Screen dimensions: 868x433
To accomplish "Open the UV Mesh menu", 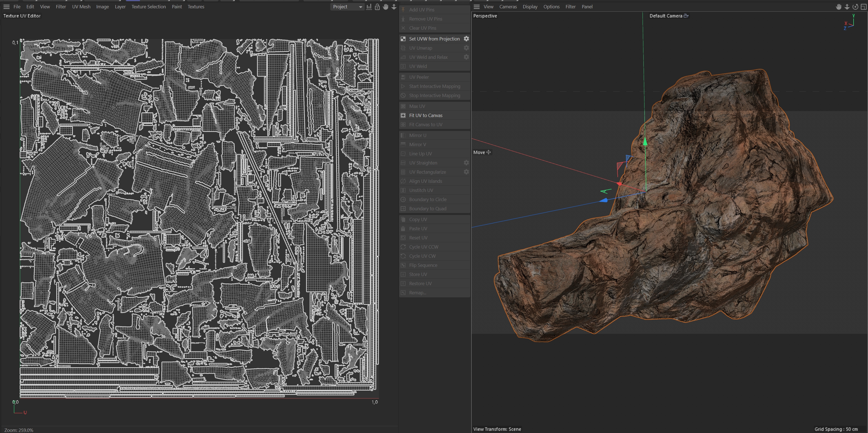I will 81,7.
